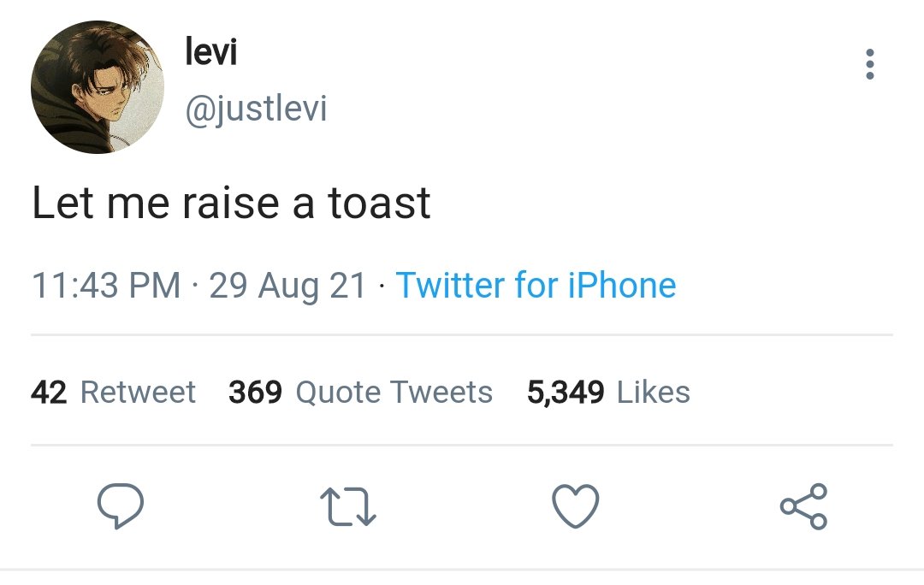Like the tweet with the heart icon
Viewport: 924px width, 585px height.
[575, 506]
